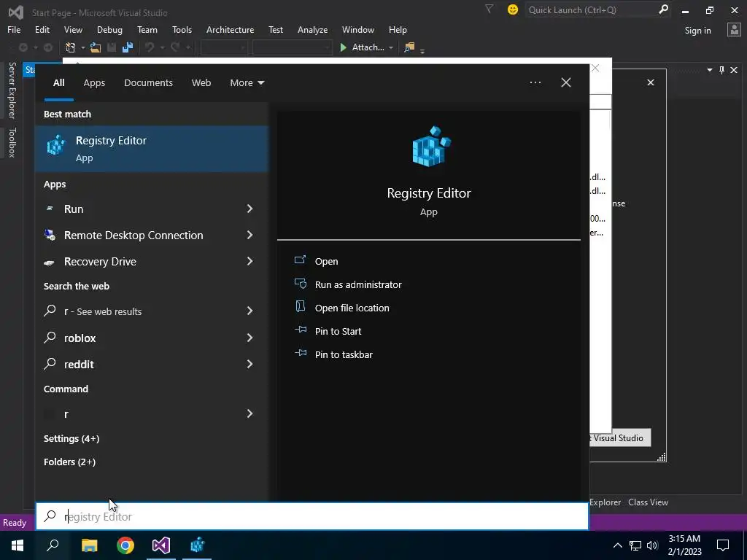Screen dimensions: 747x560
Task: Open the Tools menu
Action: (x=182, y=29)
